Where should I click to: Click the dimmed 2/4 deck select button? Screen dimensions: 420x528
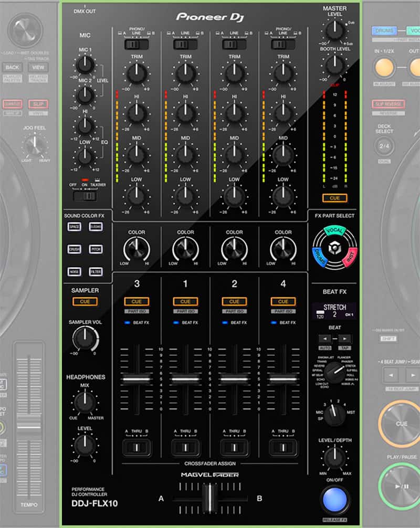click(384, 146)
